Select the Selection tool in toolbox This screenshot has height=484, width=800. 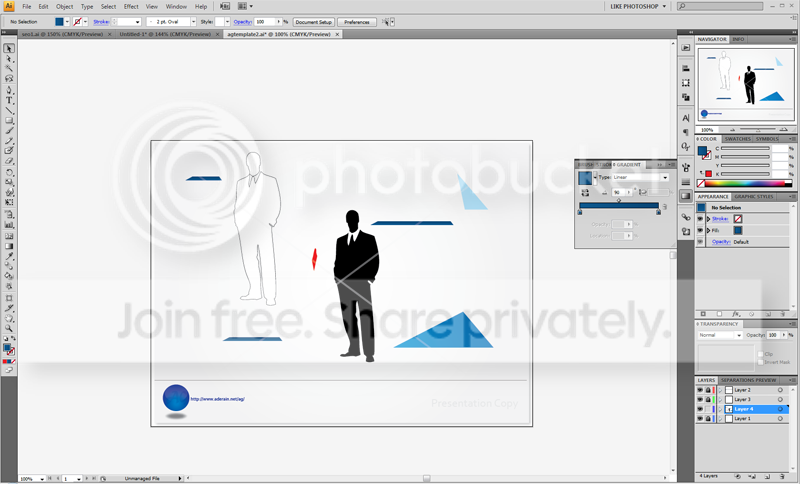pyautogui.click(x=9, y=48)
